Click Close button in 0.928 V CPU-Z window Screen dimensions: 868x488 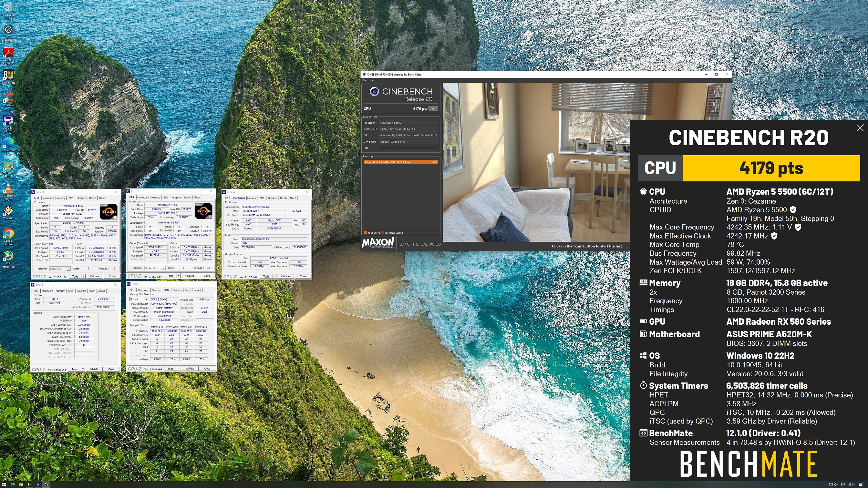point(207,276)
